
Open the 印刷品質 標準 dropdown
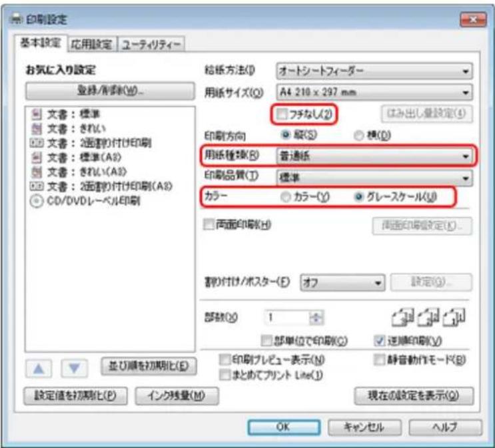tap(374, 178)
